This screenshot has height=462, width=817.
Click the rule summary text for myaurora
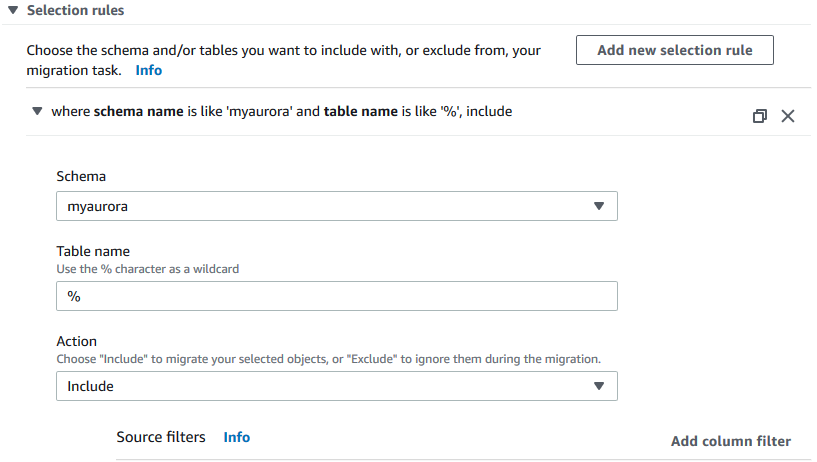281,112
